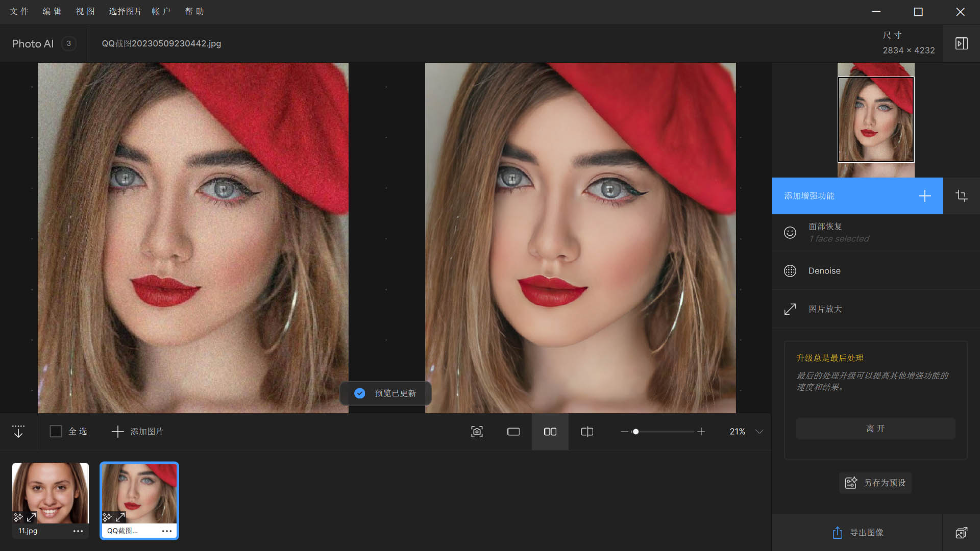The height and width of the screenshot is (551, 980).
Task: Open the 11.jpg three-dots options menu
Action: 78,531
